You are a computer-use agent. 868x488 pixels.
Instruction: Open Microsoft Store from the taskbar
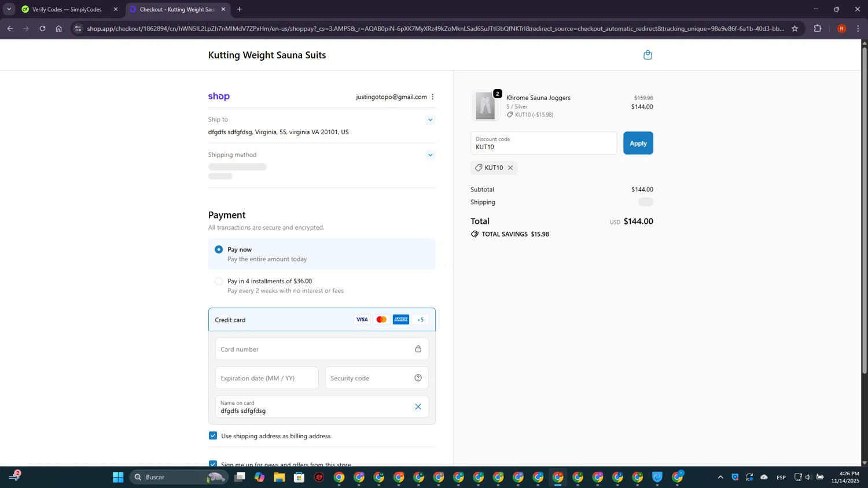pyautogui.click(x=299, y=477)
